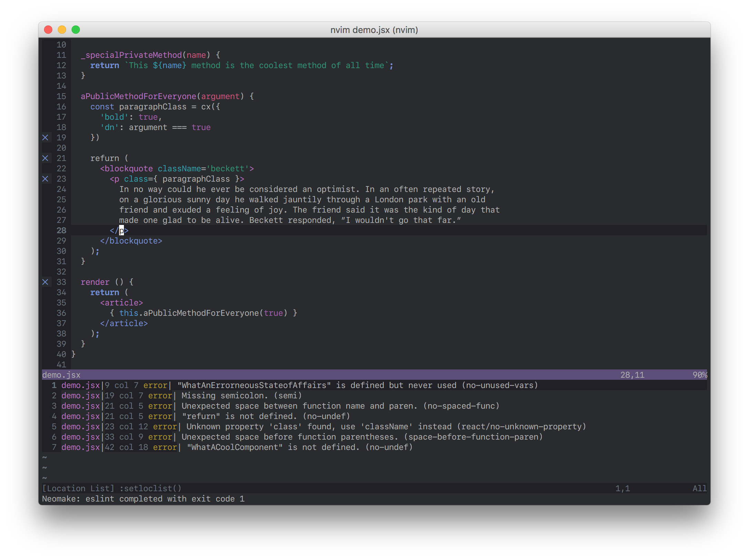Click the yellow minimize window button
Screen dimensions: 749x560
pos(62,30)
